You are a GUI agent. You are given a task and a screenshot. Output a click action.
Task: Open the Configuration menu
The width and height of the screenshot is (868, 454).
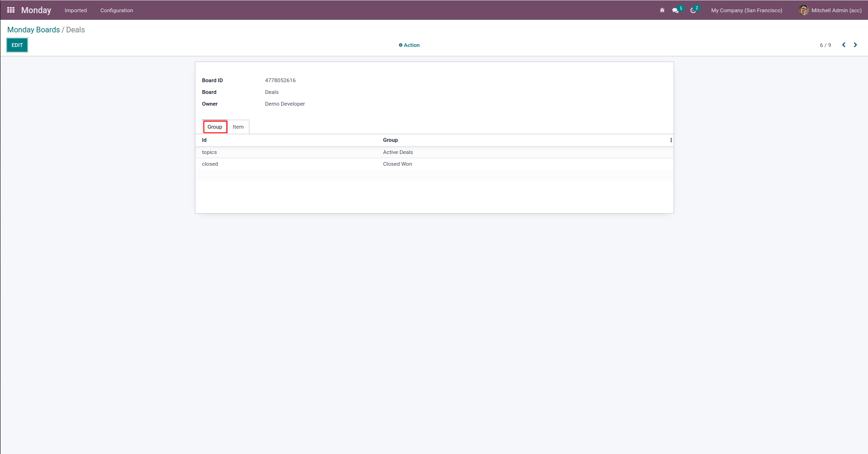(x=116, y=10)
